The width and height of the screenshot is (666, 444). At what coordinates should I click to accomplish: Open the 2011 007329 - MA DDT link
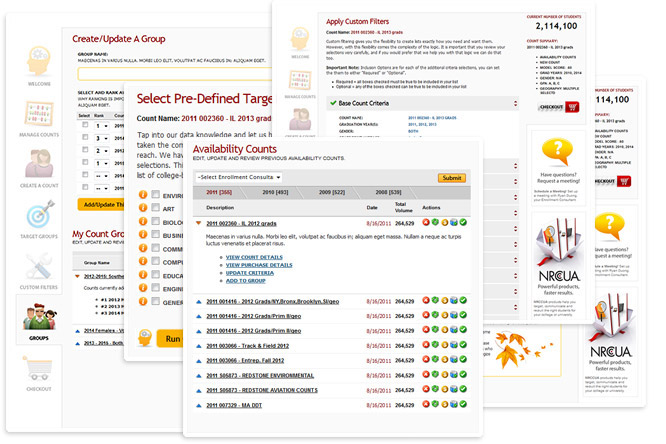[234, 405]
